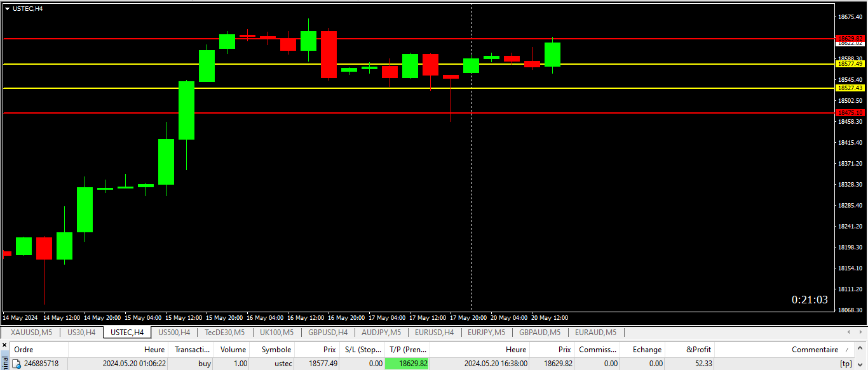Open the USTEC,H4 chart title dropdown arrow
The width and height of the screenshot is (868, 370).
[7, 8]
